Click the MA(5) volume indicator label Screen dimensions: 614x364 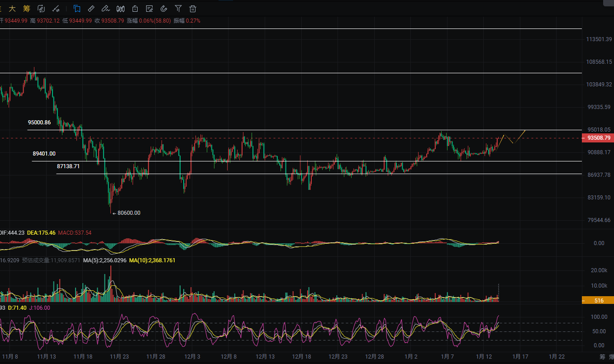pyautogui.click(x=105, y=260)
